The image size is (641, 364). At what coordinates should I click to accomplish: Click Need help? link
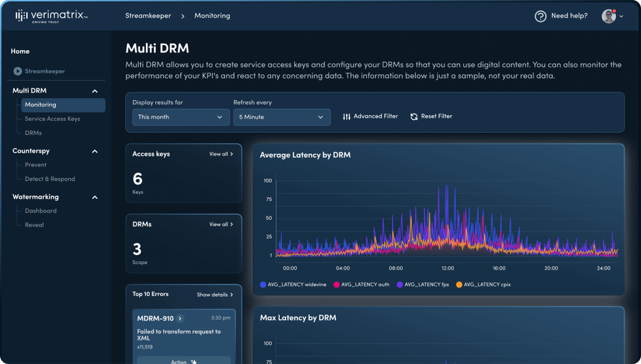click(569, 16)
